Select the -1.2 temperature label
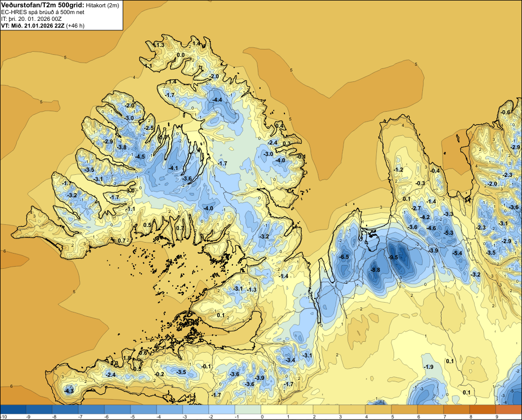 coord(398,170)
